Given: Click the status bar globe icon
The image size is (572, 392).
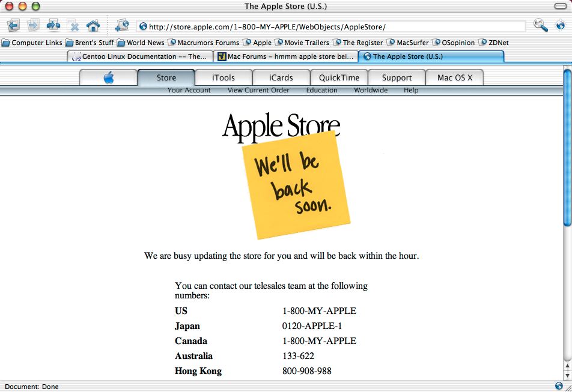Looking at the screenshot, I should (559, 386).
